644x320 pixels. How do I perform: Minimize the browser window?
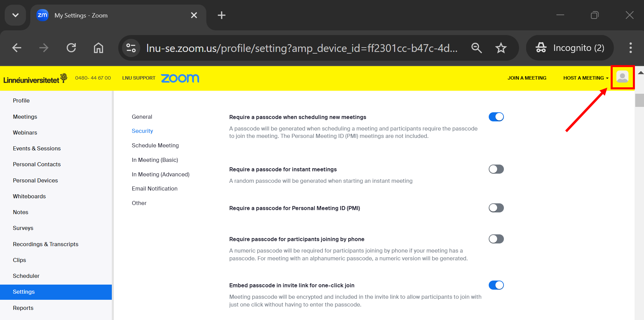coord(560,15)
